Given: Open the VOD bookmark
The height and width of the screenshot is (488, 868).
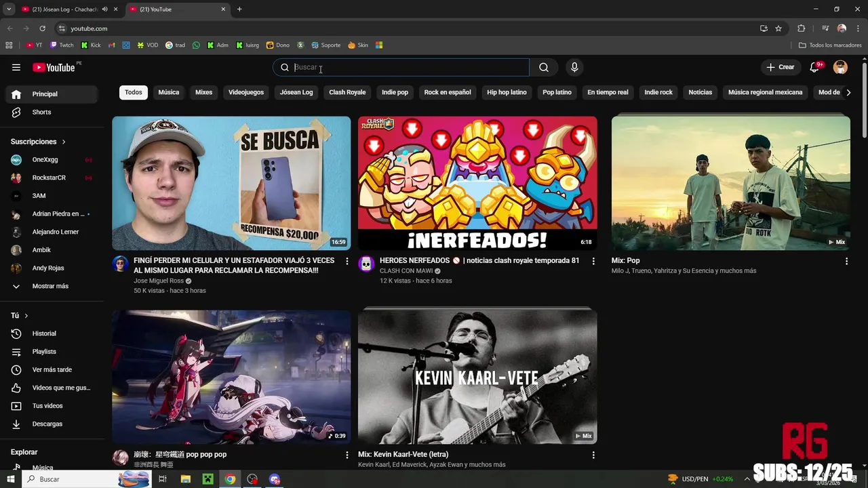Looking at the screenshot, I should 147,45.
